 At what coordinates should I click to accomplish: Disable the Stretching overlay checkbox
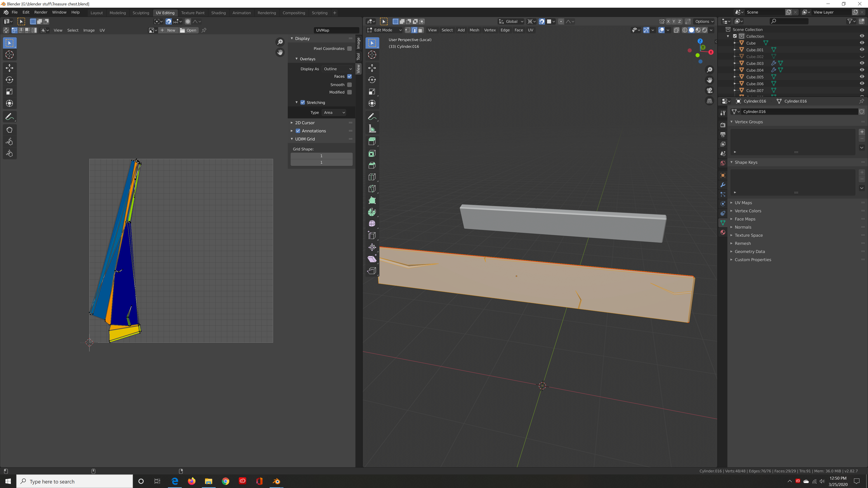point(303,102)
